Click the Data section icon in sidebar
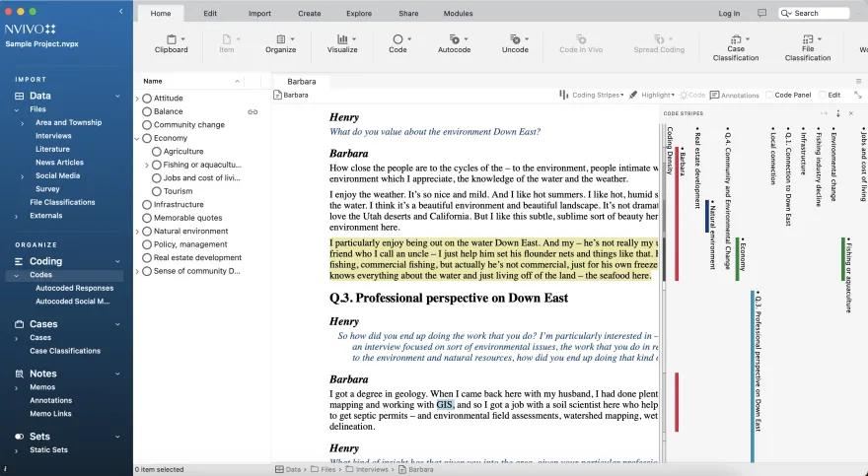868x476 pixels. [20, 96]
